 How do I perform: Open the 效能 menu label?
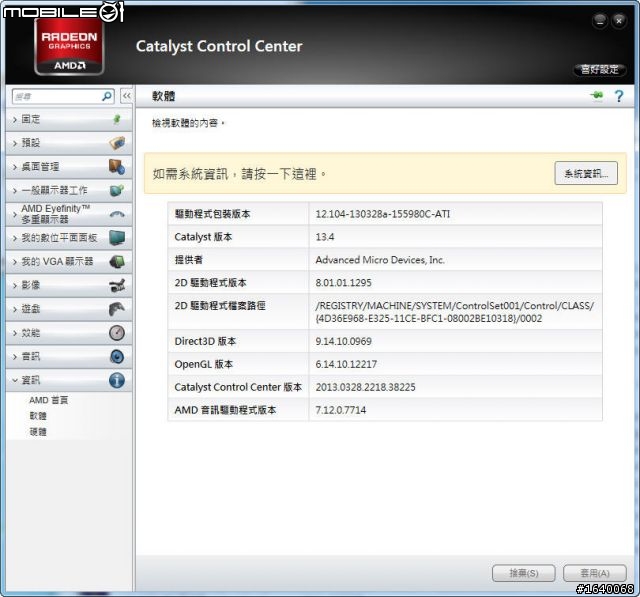tap(31, 333)
